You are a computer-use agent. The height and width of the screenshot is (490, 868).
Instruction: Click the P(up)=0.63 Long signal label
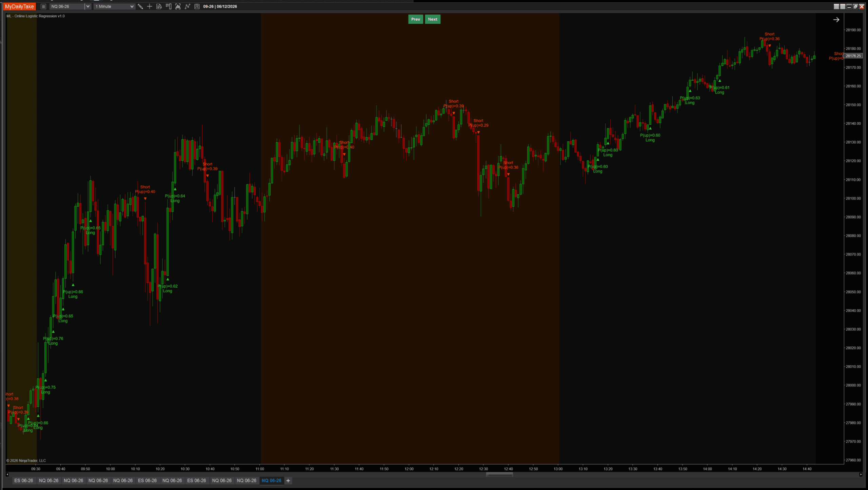(690, 100)
